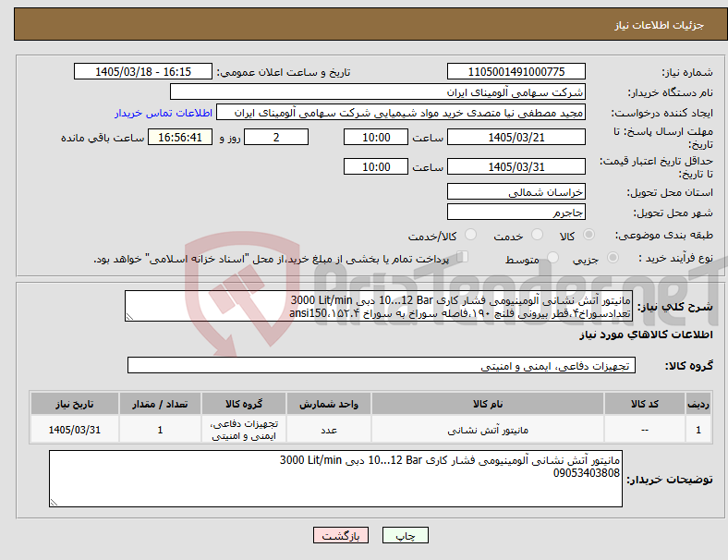Viewport: 728px width, 560px height.
Task: Click the response deadline date 1405/03/21
Action: coord(516,138)
